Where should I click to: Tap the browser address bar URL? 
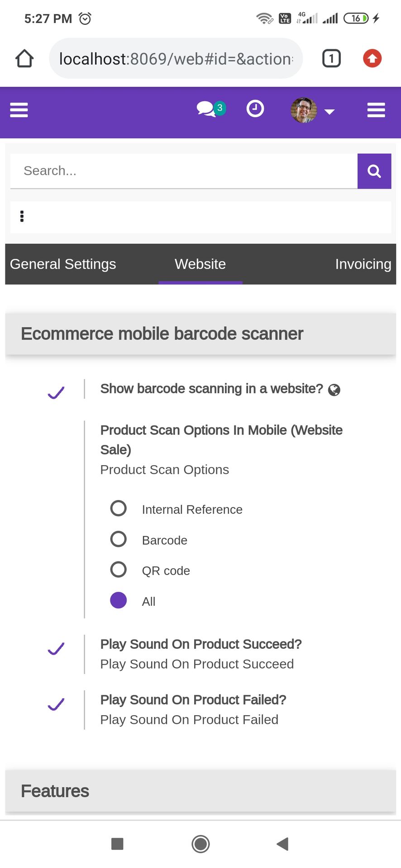(x=176, y=59)
